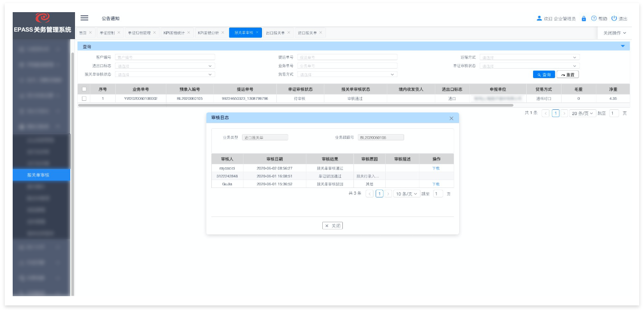
Task: Open 公告通知 in the top bar
Action: [110, 18]
